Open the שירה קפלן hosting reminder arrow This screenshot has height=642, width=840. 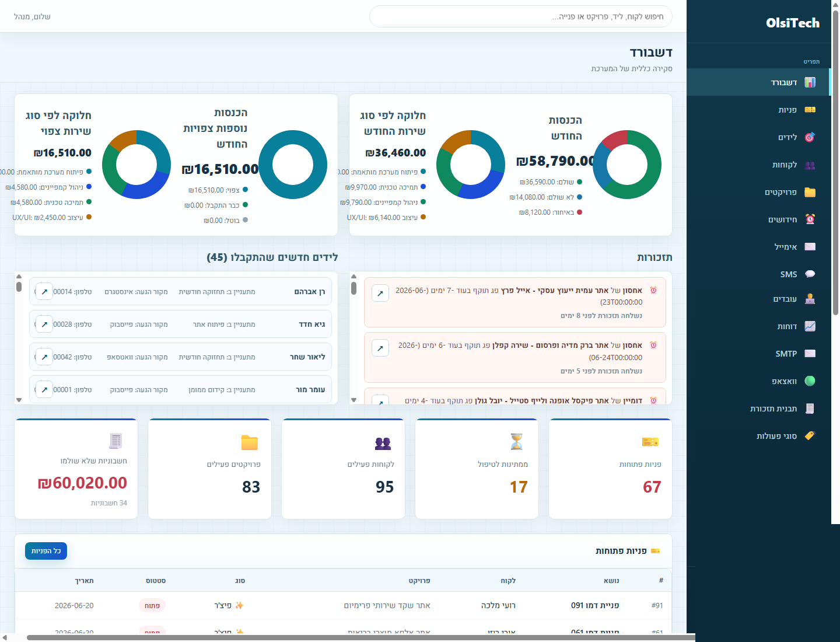coord(380,348)
